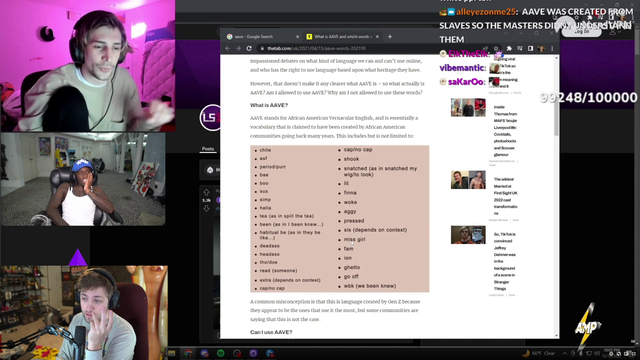Open File Explorer from the taskbar
This screenshot has width=640, height=360.
tap(172, 353)
